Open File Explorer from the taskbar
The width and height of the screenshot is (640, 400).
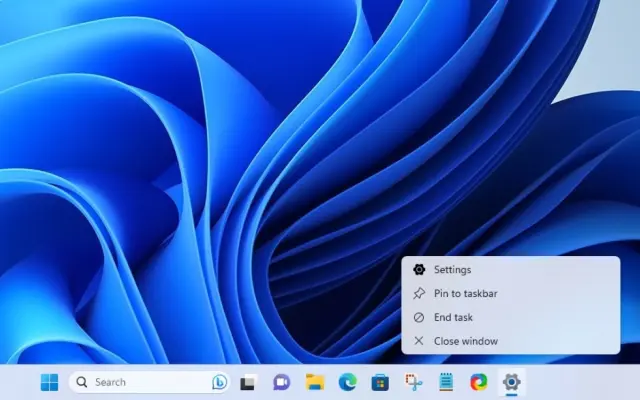click(314, 382)
